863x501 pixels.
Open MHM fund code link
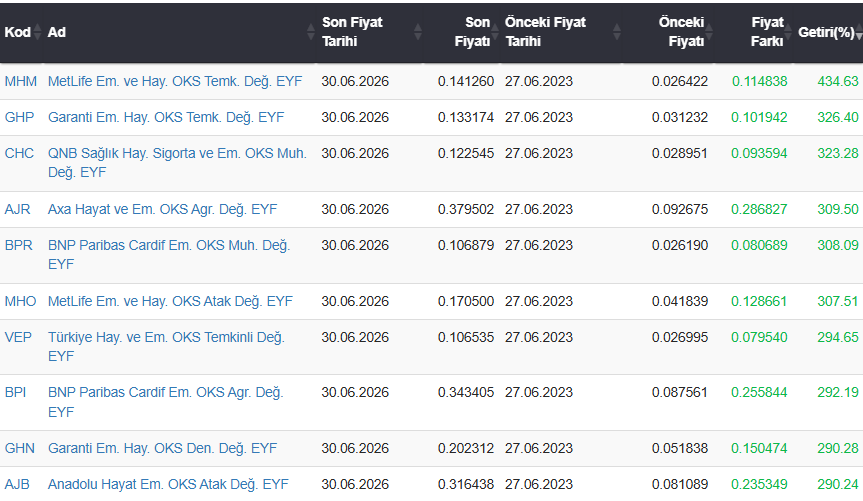point(20,81)
